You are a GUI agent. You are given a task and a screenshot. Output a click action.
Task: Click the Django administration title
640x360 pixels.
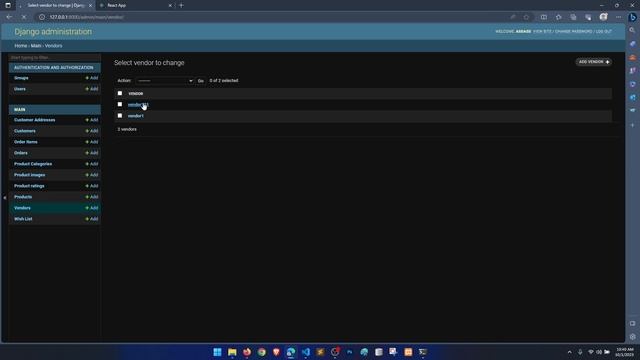point(53,32)
